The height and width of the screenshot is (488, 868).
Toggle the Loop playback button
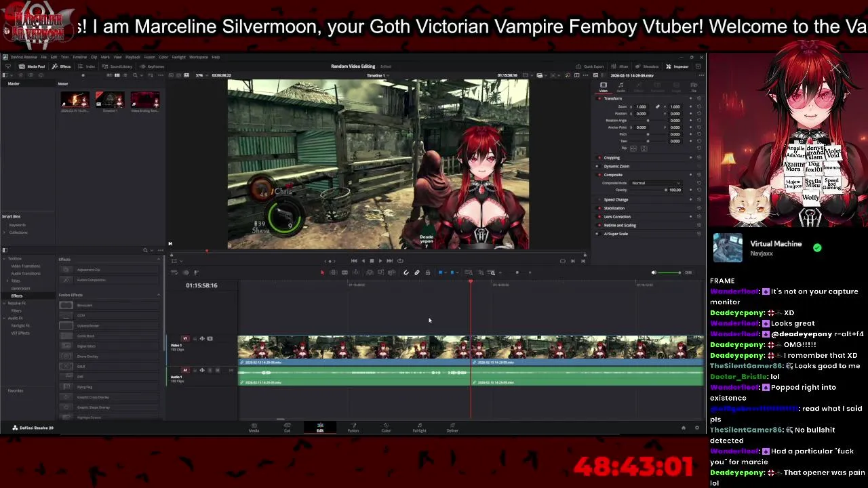[x=400, y=260]
